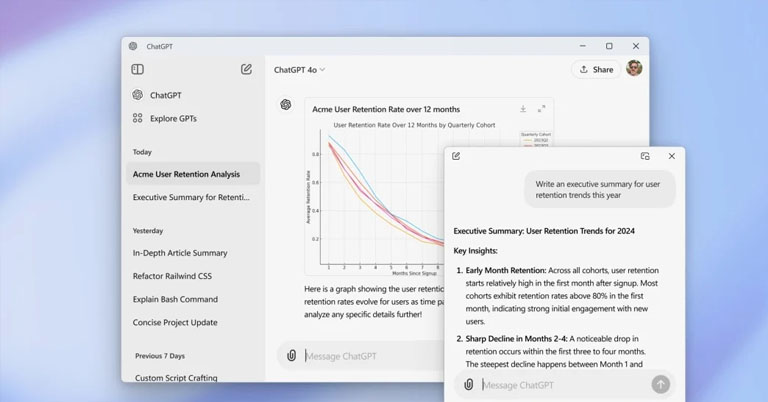Toggle the sidebar panel icon
768x402 pixels.
pos(137,69)
